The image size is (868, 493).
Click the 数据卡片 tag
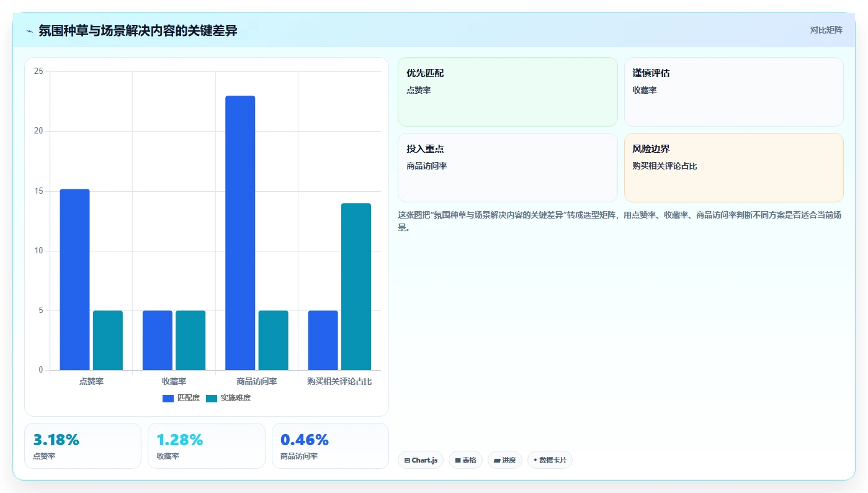point(550,460)
